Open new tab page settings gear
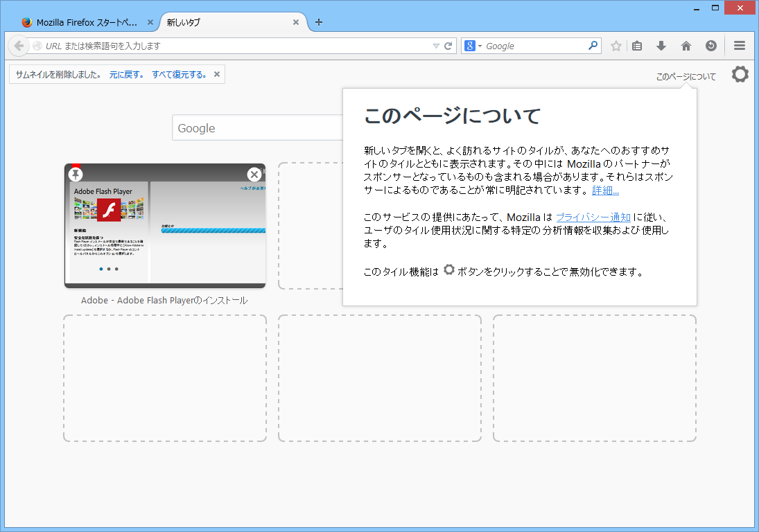 point(740,74)
